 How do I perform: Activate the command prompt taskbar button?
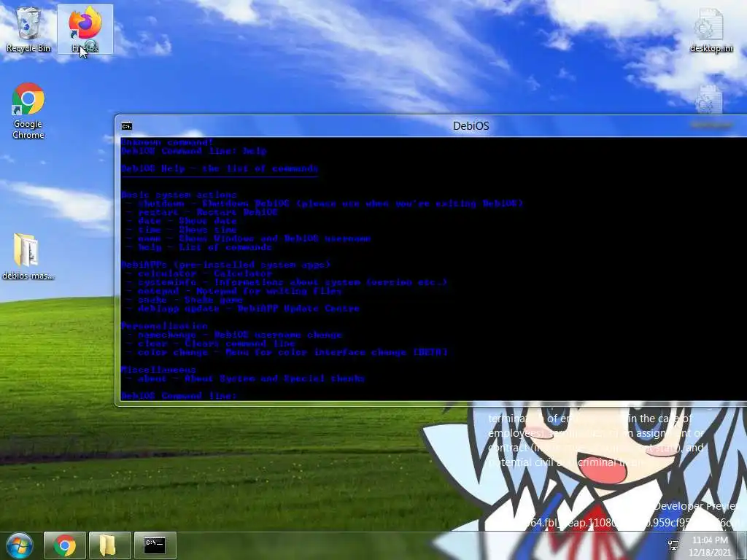pyautogui.click(x=155, y=545)
